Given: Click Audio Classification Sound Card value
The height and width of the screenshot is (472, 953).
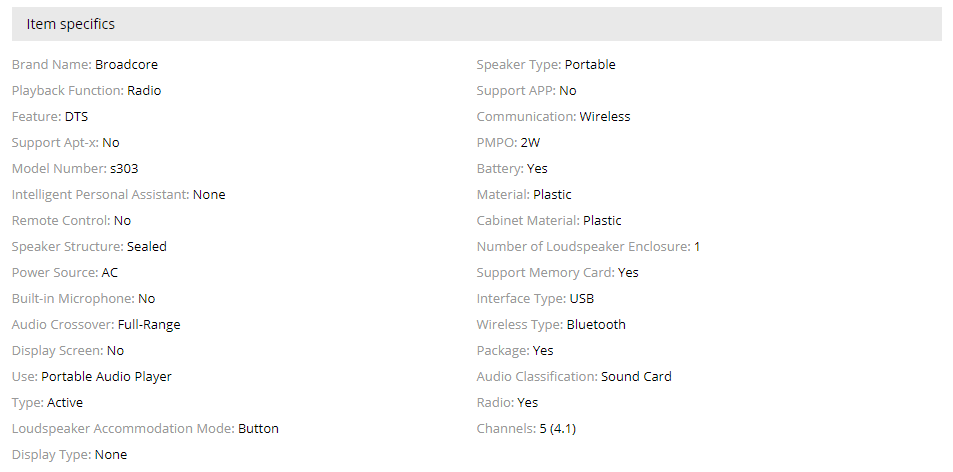Looking at the screenshot, I should 636,377.
